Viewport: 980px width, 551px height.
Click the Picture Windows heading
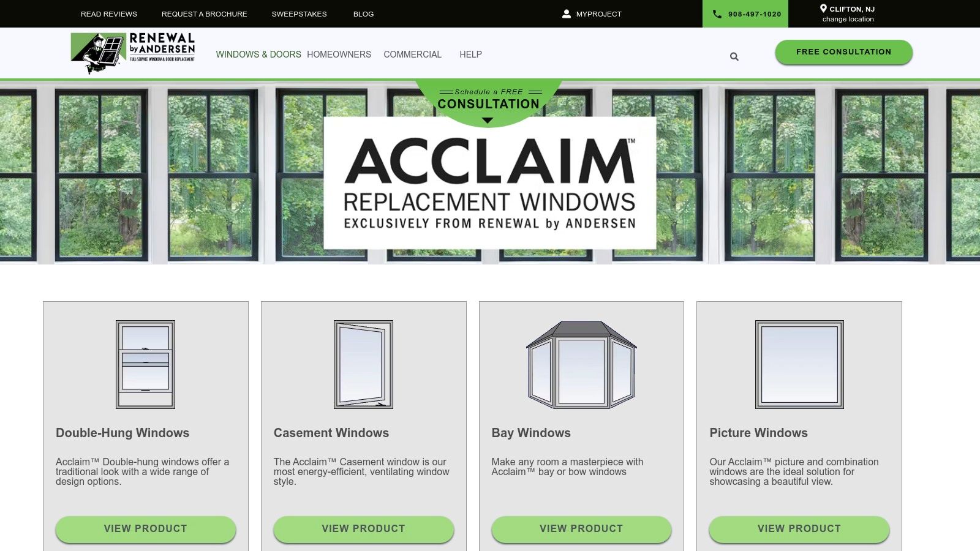(x=758, y=433)
